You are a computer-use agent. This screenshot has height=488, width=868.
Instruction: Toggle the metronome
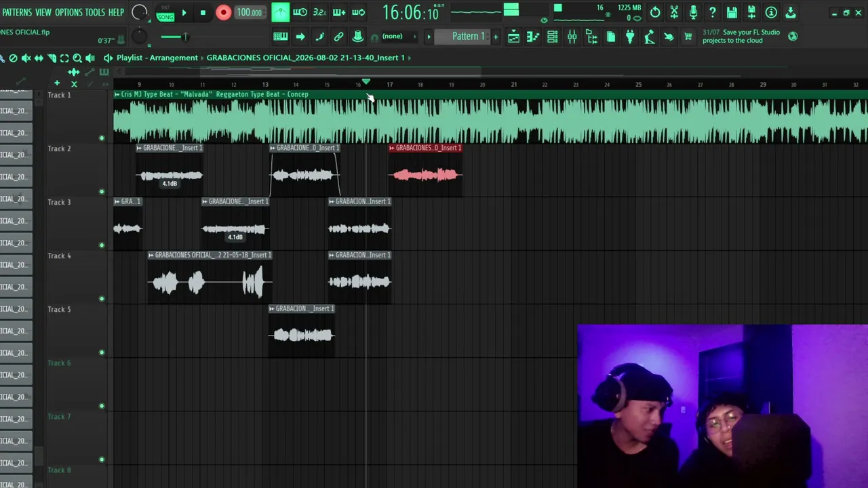pos(280,12)
